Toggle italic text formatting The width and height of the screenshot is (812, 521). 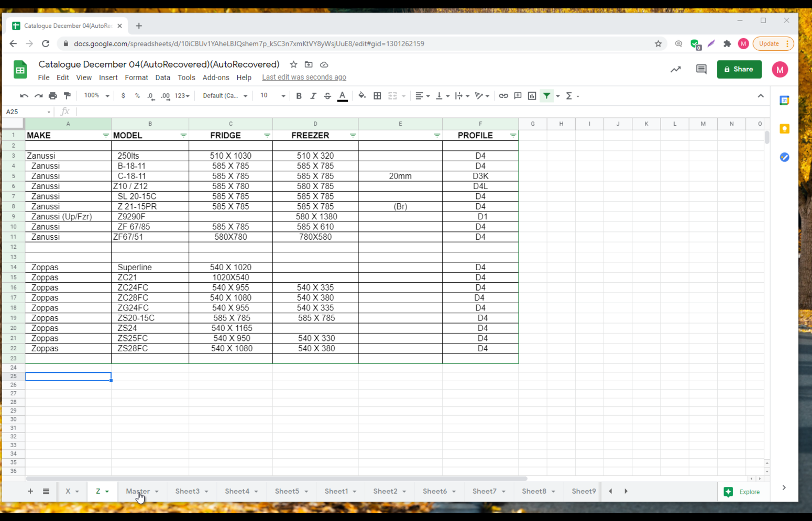[313, 96]
